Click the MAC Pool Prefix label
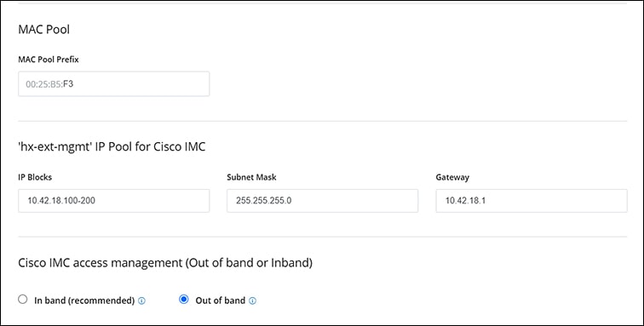Image resolution: width=644 pixels, height=326 pixels. coord(49,60)
